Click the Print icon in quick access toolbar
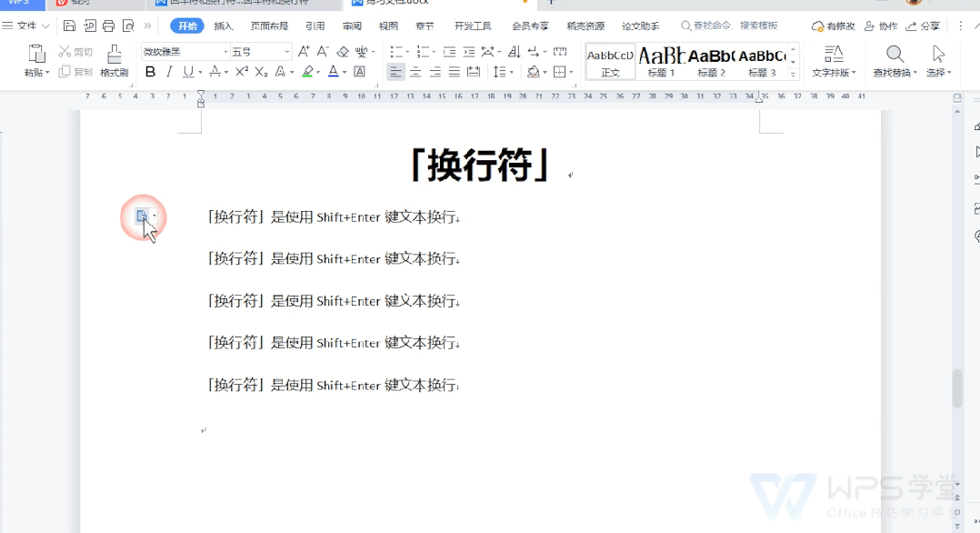 coord(109,25)
